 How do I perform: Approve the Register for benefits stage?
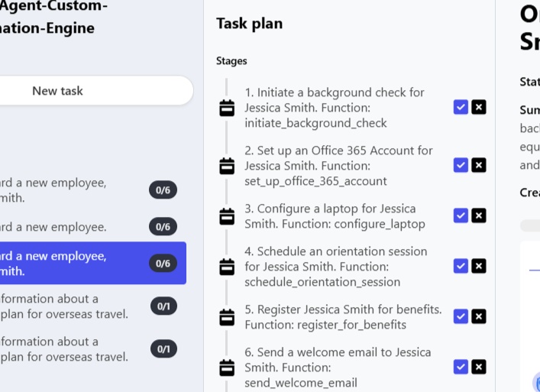461,316
